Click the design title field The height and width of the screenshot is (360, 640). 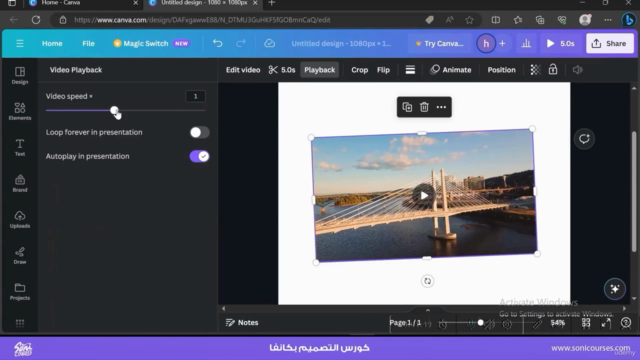tap(341, 43)
